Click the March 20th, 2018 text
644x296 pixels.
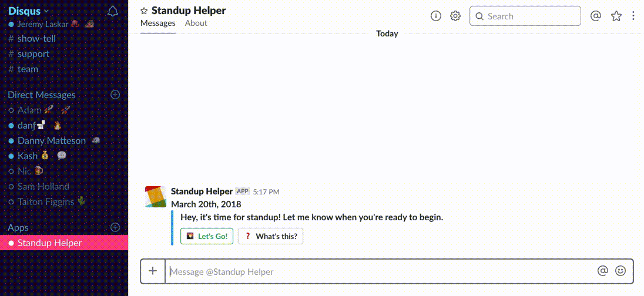coord(206,204)
